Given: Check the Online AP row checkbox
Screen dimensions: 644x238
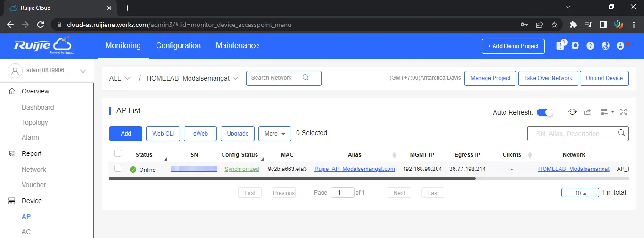Looking at the screenshot, I should 118,169.
